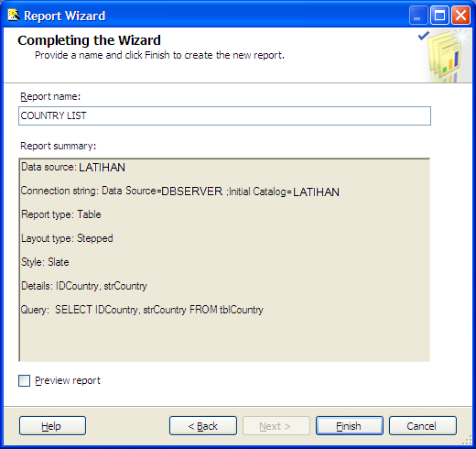Click the Report name input field
The height and width of the screenshot is (449, 476).
point(224,115)
